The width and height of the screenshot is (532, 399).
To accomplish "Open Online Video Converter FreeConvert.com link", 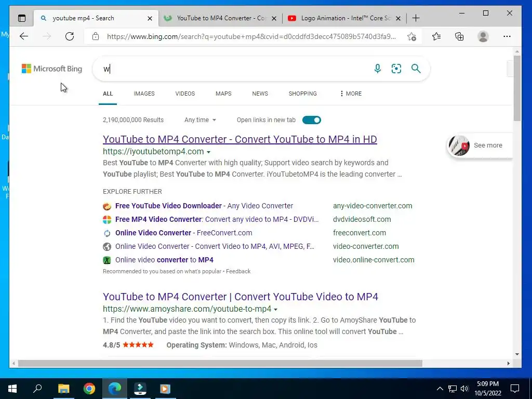I will point(183,233).
